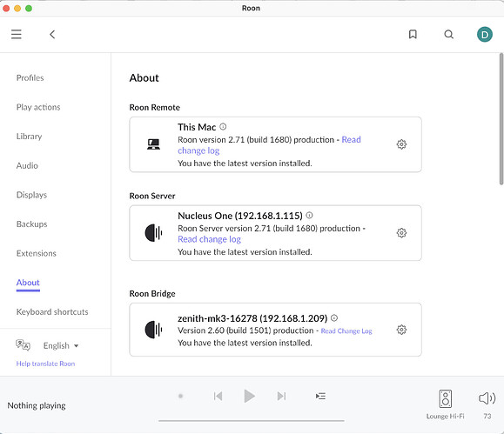This screenshot has height=434, width=504.
Task: Click the Roon Bridge section label
Action: tap(152, 294)
